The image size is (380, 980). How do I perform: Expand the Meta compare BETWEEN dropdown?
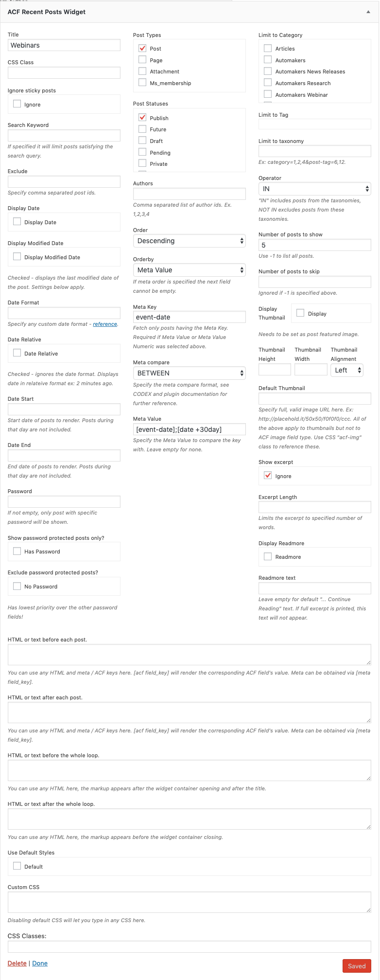(190, 373)
